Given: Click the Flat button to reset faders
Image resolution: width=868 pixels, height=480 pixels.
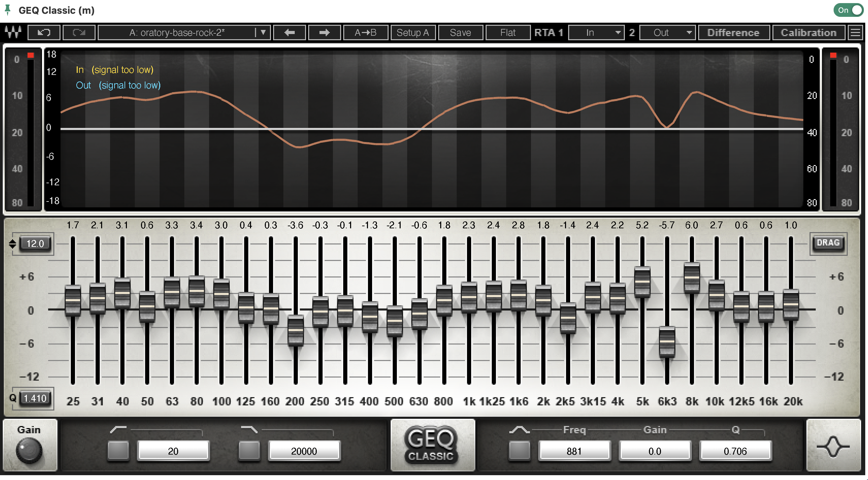Looking at the screenshot, I should click(x=508, y=32).
